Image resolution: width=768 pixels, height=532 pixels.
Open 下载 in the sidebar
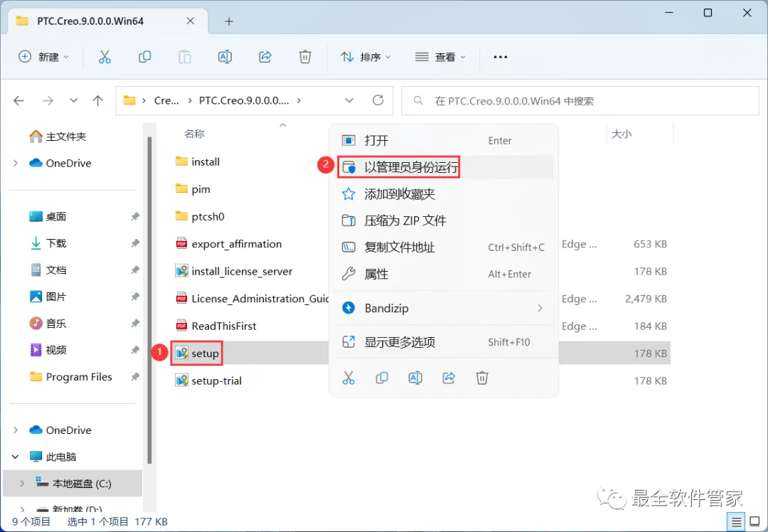click(x=48, y=243)
